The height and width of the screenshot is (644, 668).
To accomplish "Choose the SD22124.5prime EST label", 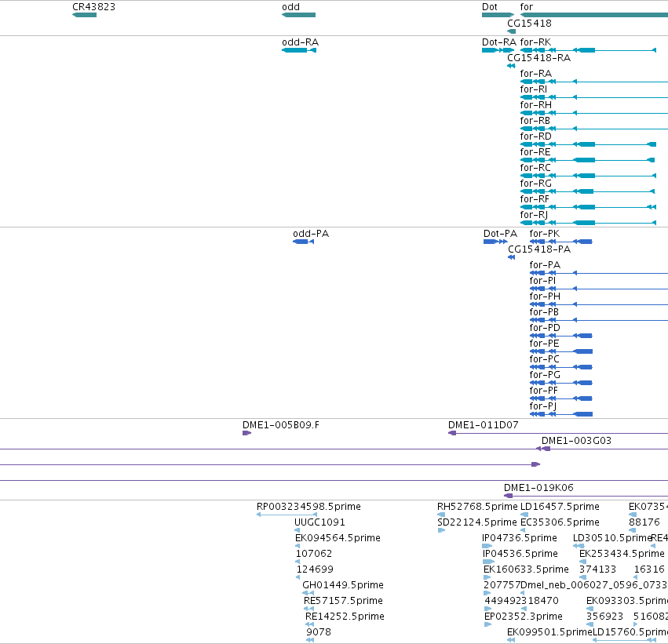I will click(x=477, y=522).
